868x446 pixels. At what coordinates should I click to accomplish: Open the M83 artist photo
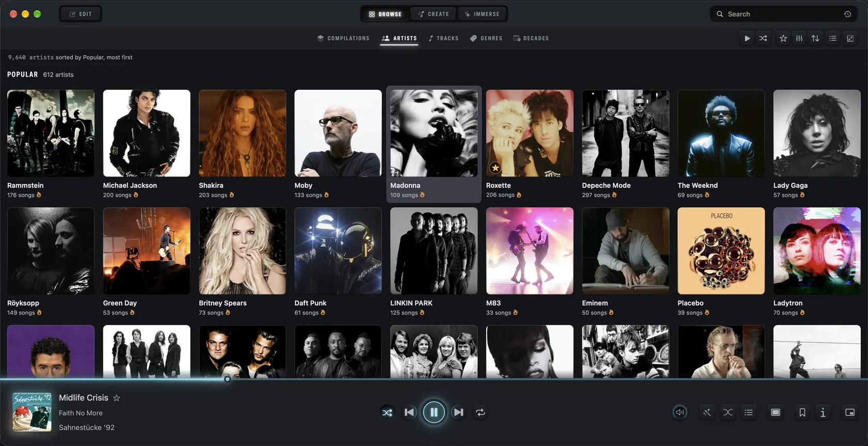tap(530, 251)
